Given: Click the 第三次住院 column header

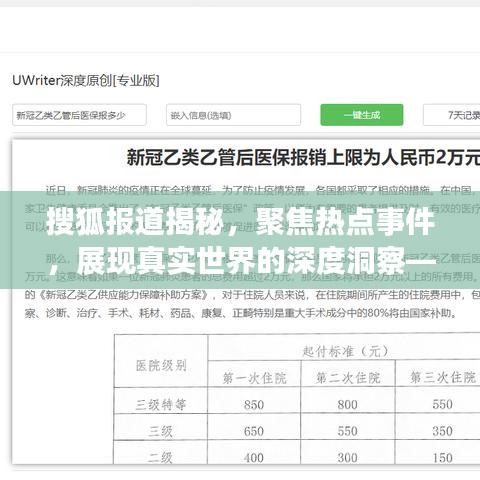Looking at the screenshot, I should point(443,378).
